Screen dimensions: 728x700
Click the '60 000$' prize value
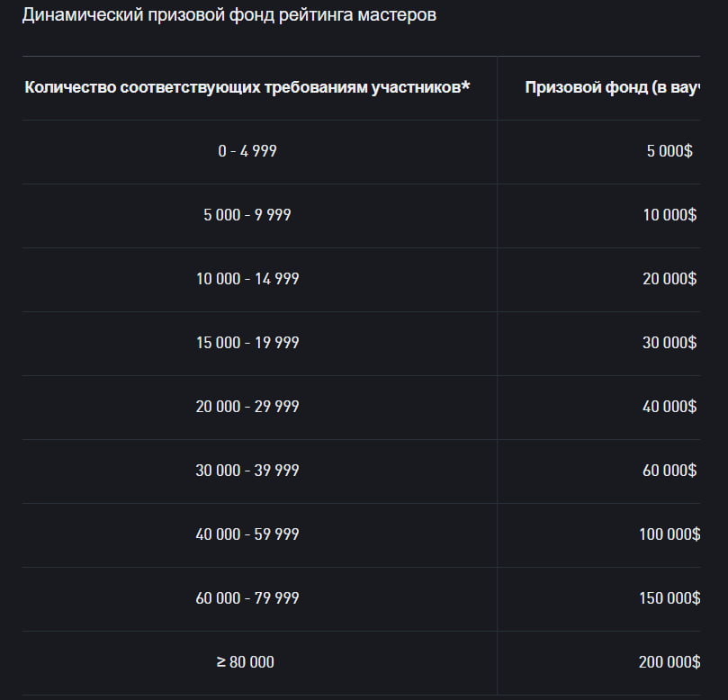(x=670, y=471)
